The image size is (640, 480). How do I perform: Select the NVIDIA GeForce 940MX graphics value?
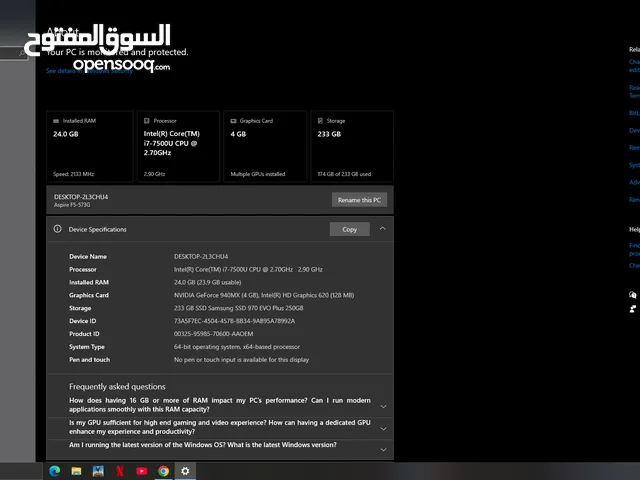click(x=264, y=295)
